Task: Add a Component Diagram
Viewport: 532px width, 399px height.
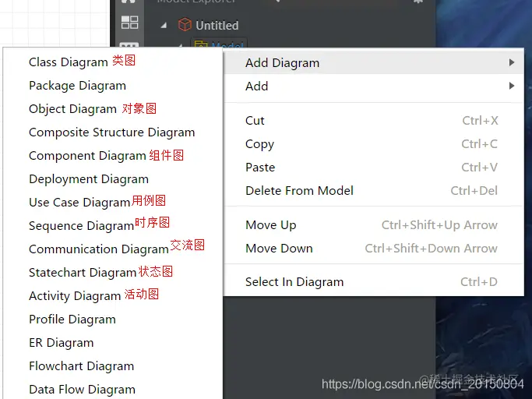Action: (113, 156)
